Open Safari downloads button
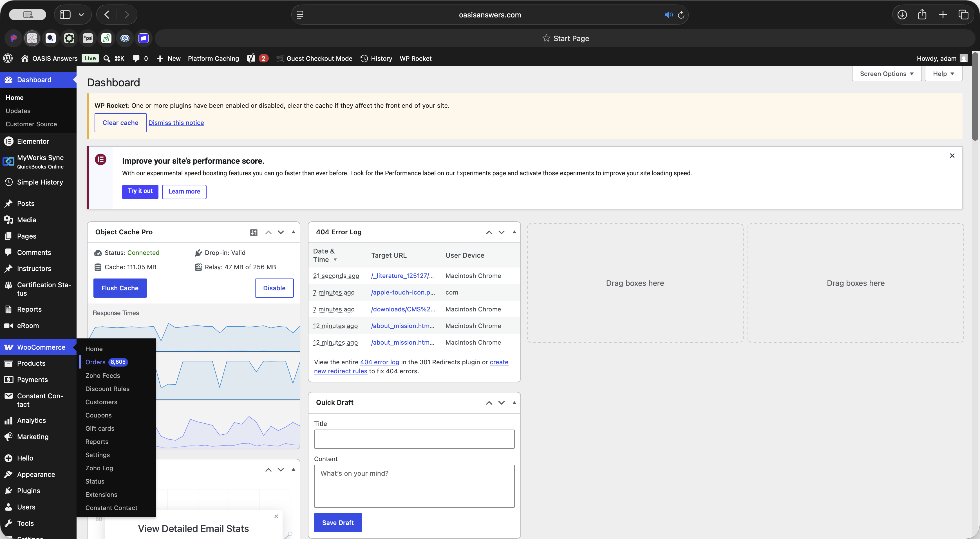The height and width of the screenshot is (539, 980). pyautogui.click(x=902, y=15)
